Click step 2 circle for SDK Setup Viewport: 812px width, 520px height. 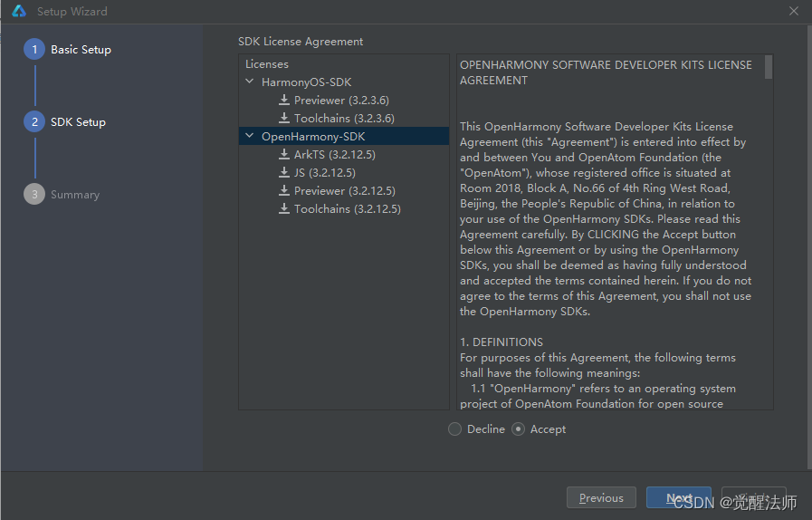coord(34,121)
